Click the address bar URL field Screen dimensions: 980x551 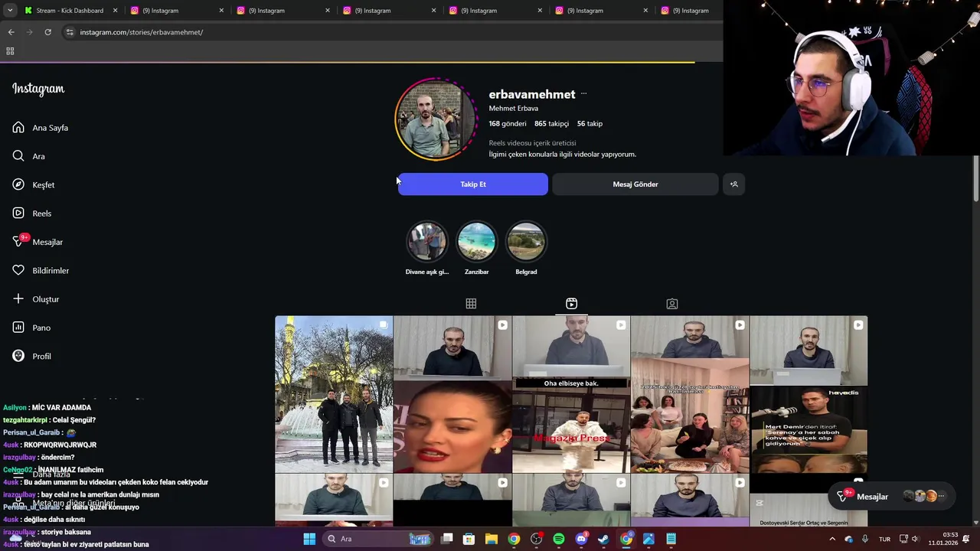click(390, 32)
